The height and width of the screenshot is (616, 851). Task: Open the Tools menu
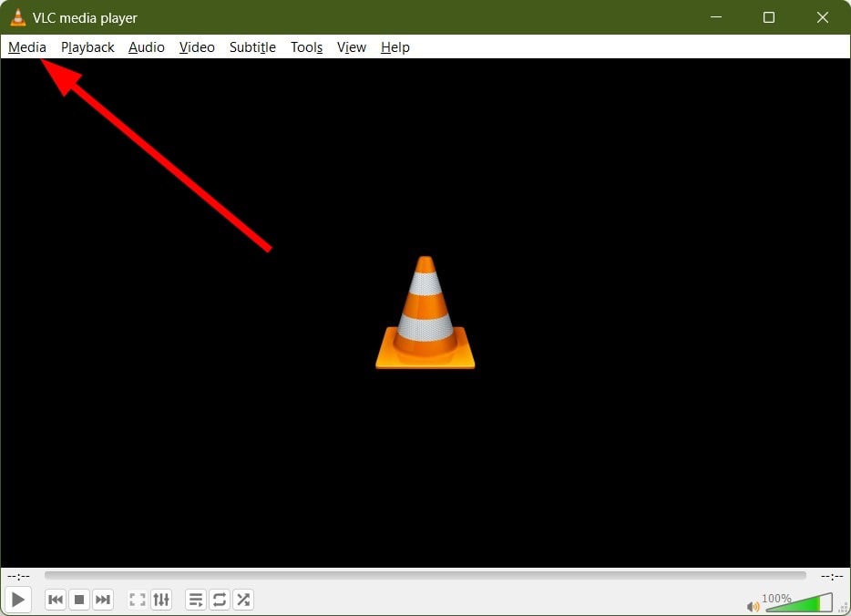tap(307, 47)
